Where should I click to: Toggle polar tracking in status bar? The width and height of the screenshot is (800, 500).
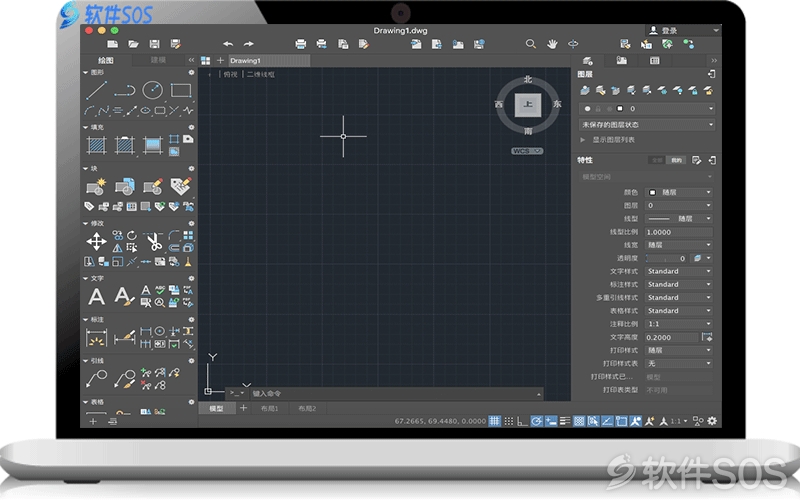click(536, 421)
